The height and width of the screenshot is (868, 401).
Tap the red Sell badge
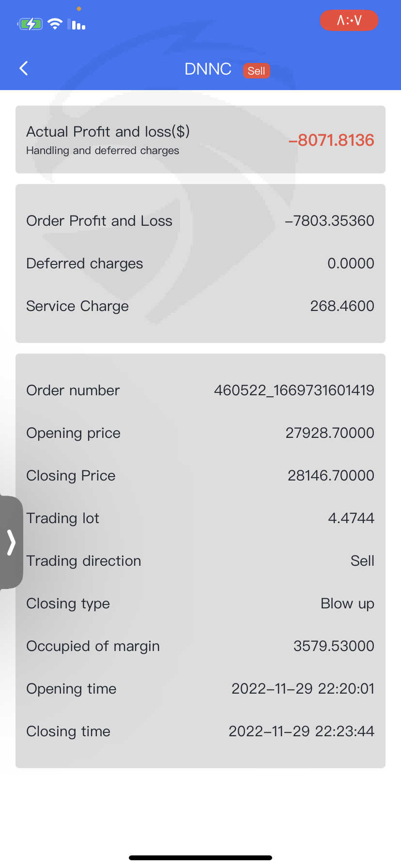point(256,71)
